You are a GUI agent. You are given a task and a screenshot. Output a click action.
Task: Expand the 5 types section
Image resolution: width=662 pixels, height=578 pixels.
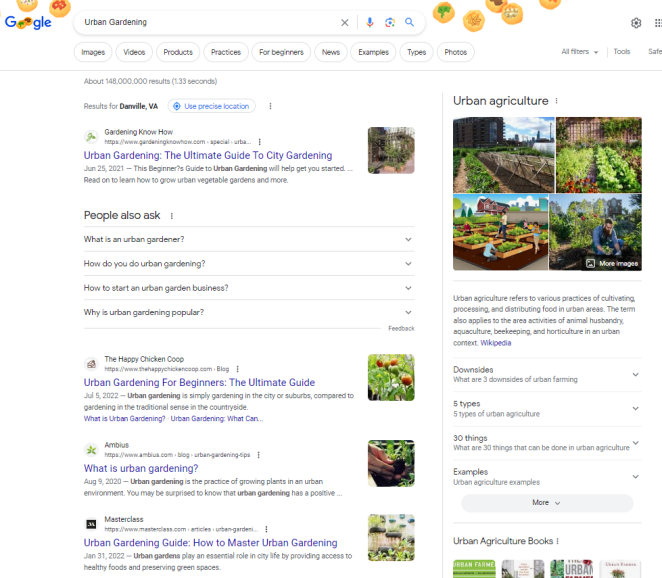[547, 409]
